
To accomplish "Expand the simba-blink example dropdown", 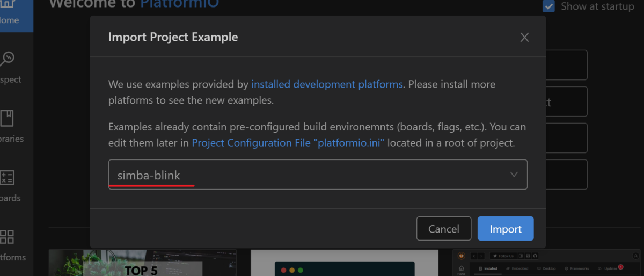I will [318, 175].
